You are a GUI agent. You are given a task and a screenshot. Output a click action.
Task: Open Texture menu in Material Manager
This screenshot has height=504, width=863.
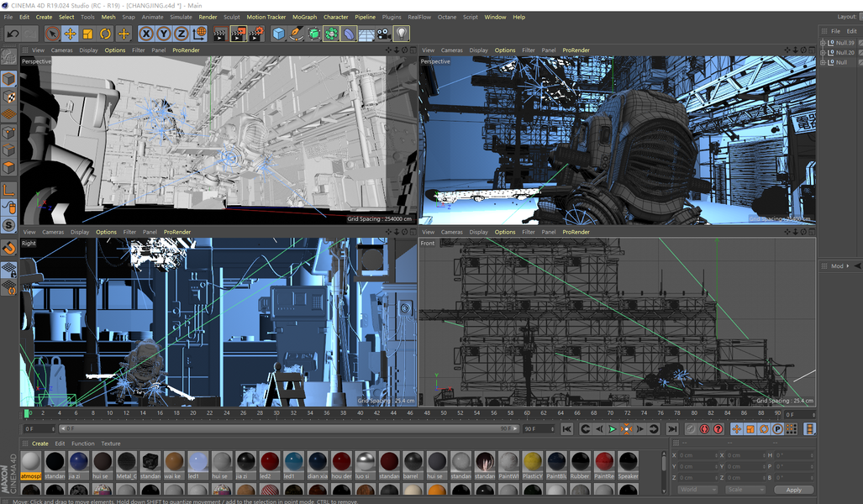tap(111, 444)
